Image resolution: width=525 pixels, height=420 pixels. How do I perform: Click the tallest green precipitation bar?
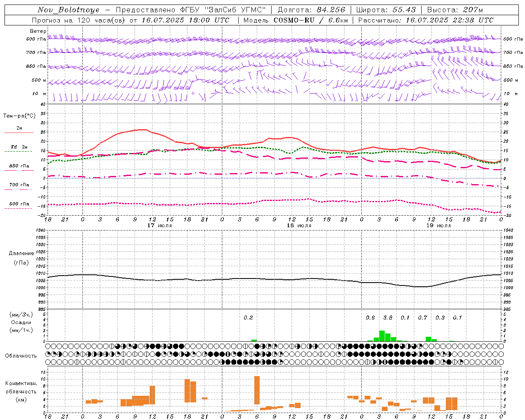tap(382, 336)
